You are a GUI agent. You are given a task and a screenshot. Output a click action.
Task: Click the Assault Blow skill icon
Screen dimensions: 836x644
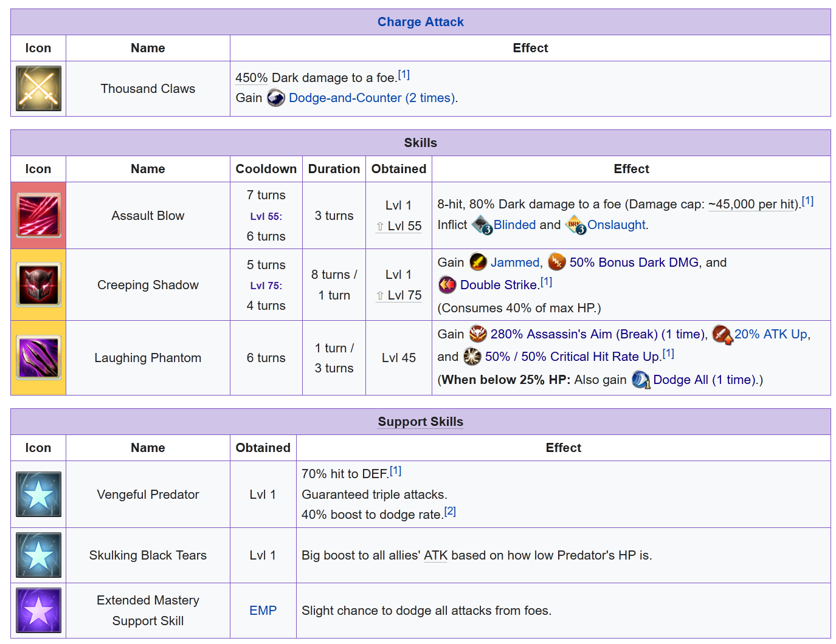click(x=38, y=215)
